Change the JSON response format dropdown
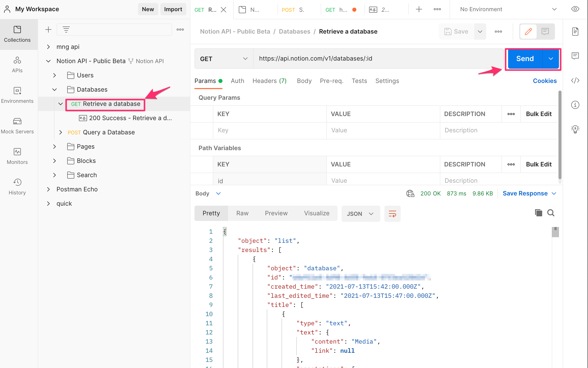Viewport: 588px width, 368px height. click(x=361, y=214)
